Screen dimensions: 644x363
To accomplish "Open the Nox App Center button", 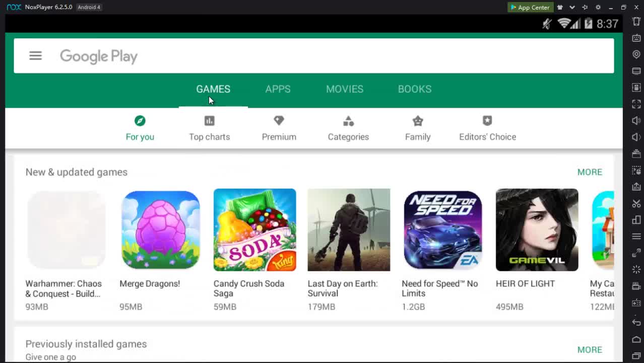I will 530,7.
